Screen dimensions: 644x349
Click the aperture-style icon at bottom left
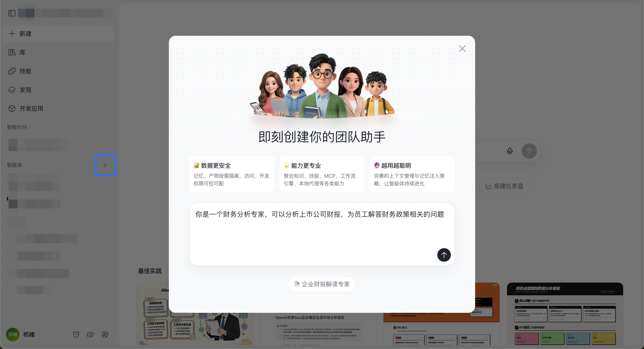[x=105, y=335]
